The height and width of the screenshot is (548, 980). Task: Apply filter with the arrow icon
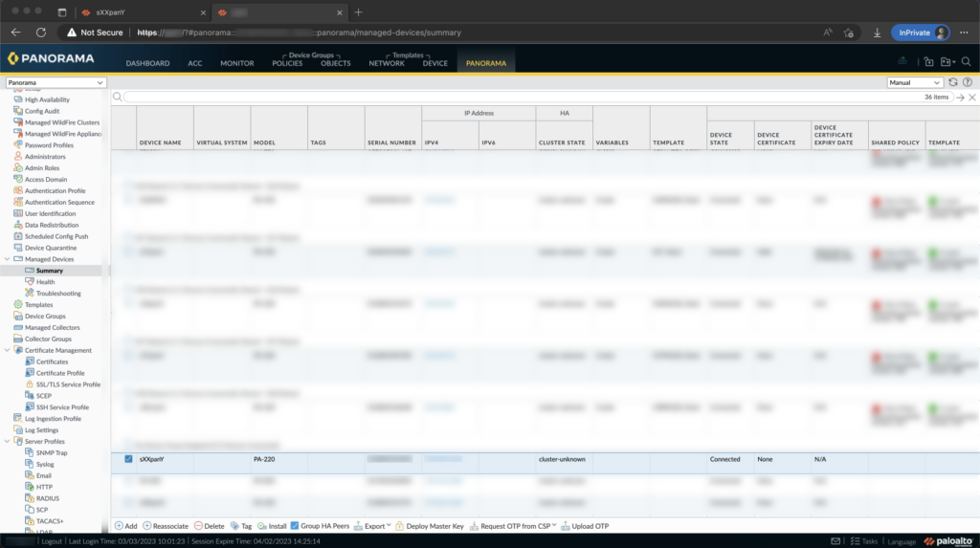pyautogui.click(x=961, y=98)
